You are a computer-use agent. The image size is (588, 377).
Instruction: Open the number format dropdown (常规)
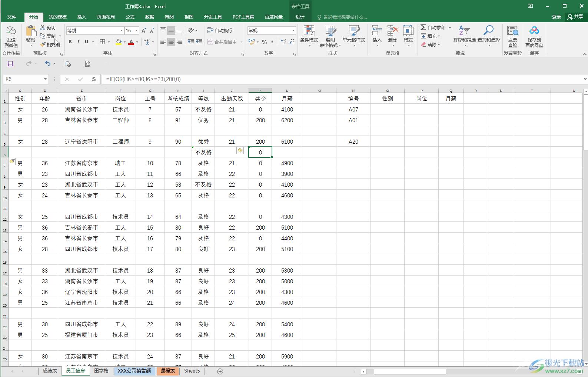[293, 30]
